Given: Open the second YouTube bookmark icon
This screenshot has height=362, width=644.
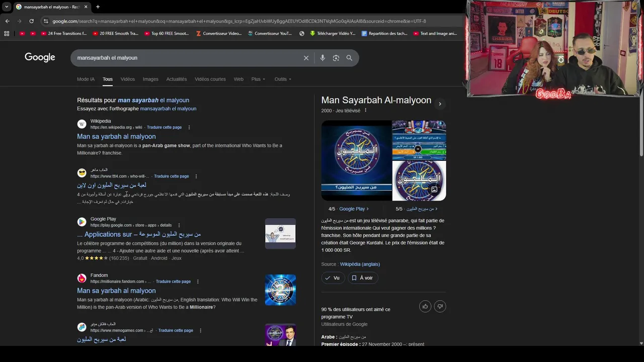Looking at the screenshot, I should click(33, 34).
